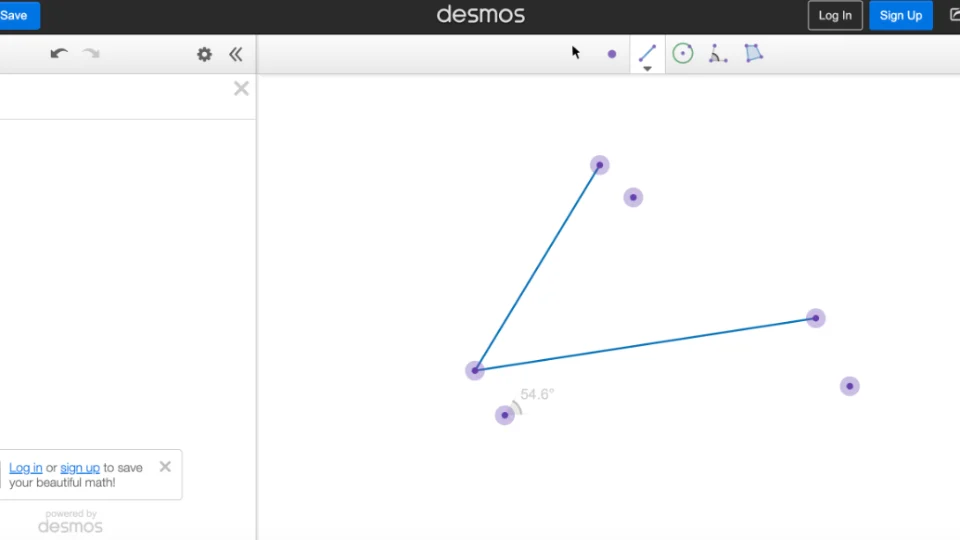Select the Angle tool
The height and width of the screenshot is (540, 960).
point(718,54)
